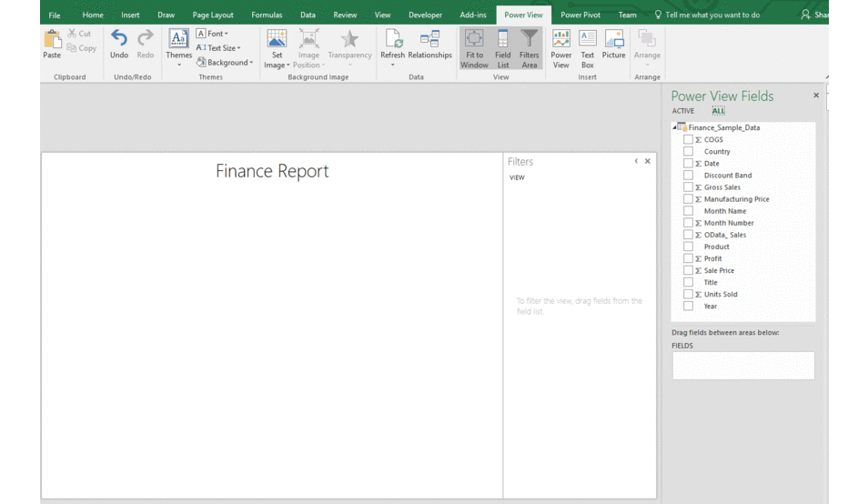Toggle the Field List icon

coord(502,39)
